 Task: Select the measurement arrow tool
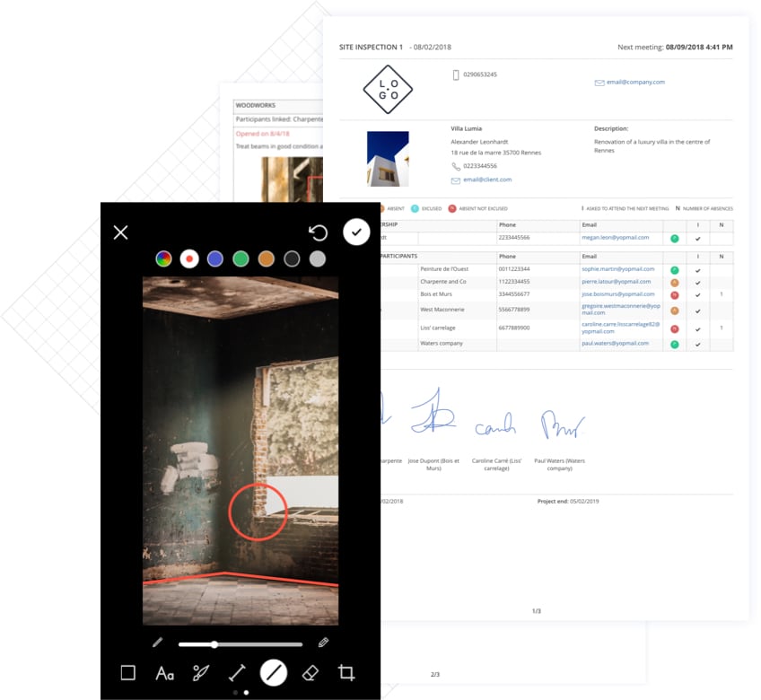click(x=237, y=673)
